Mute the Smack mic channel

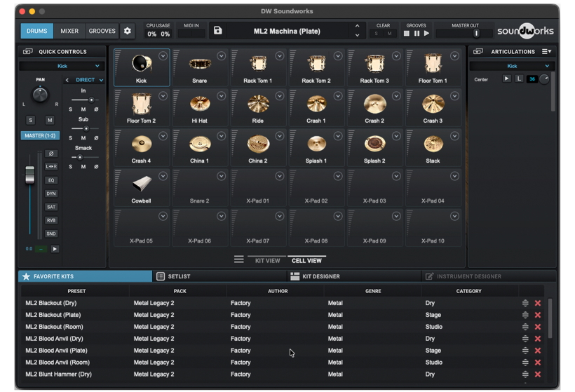[x=83, y=166]
